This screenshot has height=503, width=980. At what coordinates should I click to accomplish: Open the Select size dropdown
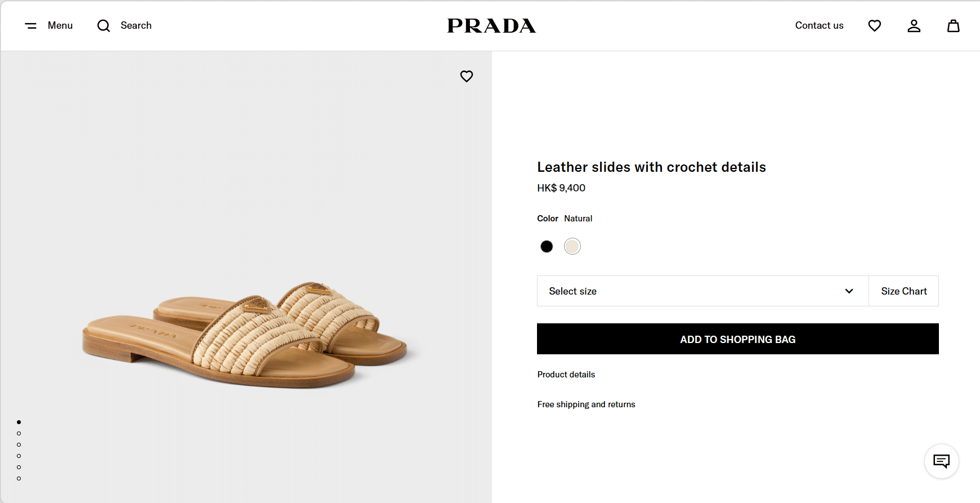[x=702, y=291]
